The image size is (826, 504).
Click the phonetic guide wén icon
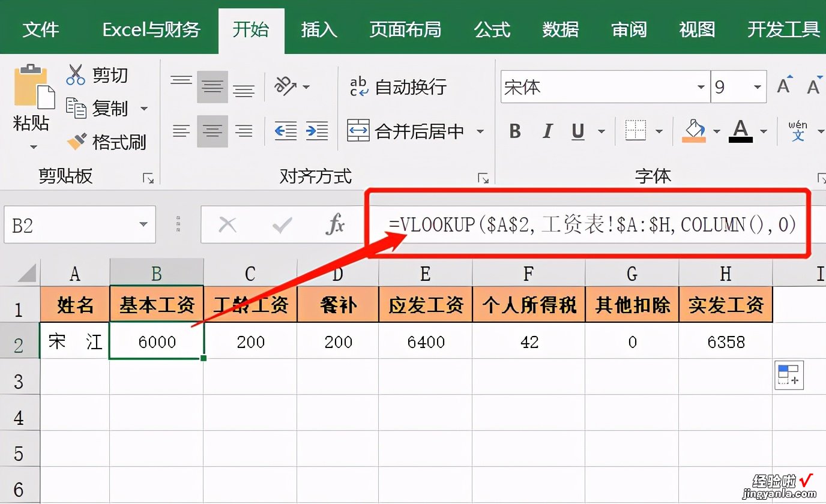click(798, 131)
